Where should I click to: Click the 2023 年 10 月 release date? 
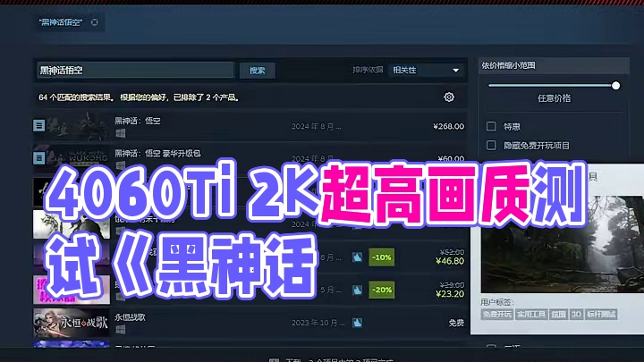[317, 323]
